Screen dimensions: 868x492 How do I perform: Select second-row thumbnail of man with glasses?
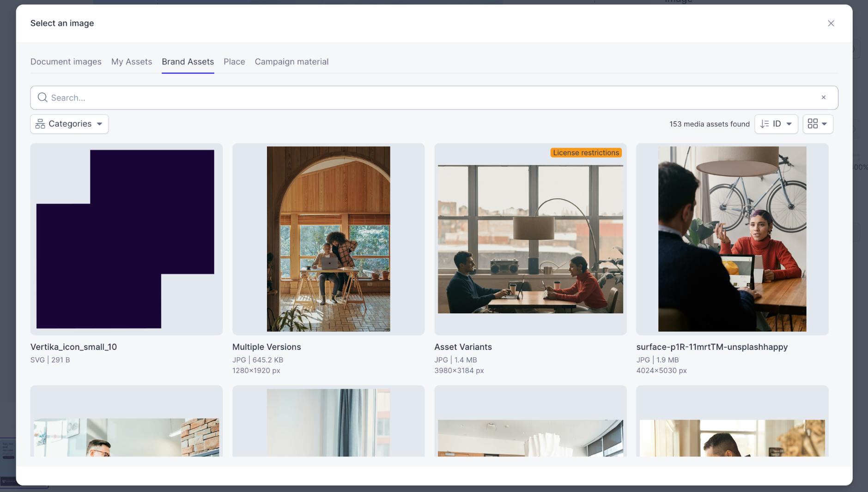(x=127, y=421)
